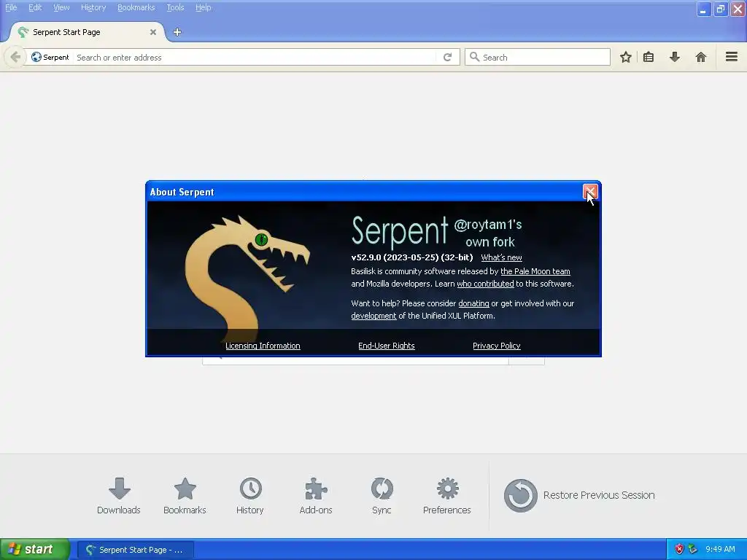Image resolution: width=747 pixels, height=560 pixels.
Task: Open the Tools menu
Action: click(x=175, y=7)
